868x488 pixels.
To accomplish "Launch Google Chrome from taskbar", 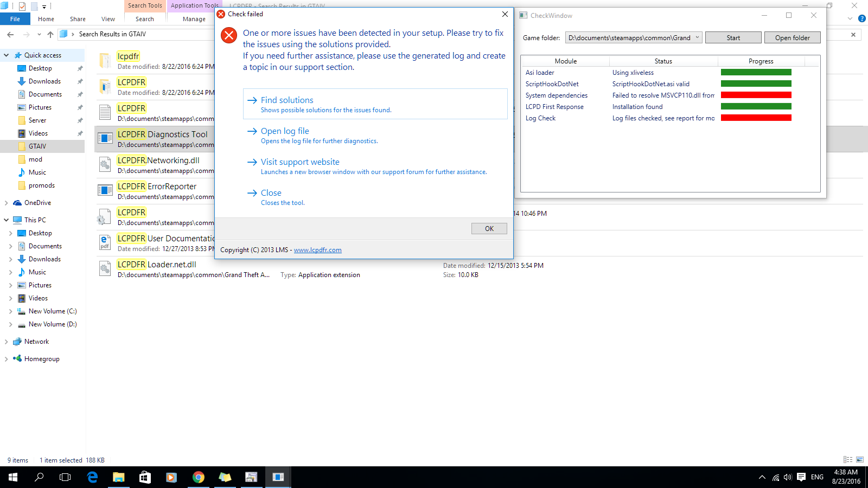I will click(x=198, y=477).
